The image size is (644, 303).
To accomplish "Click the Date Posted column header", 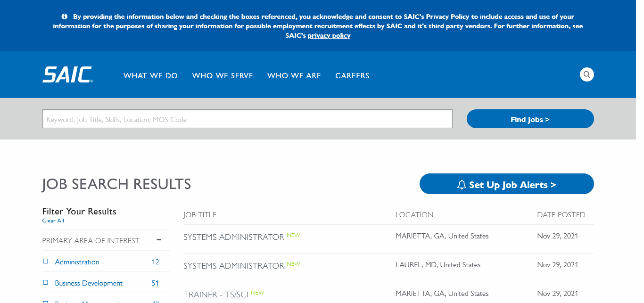I will [561, 215].
